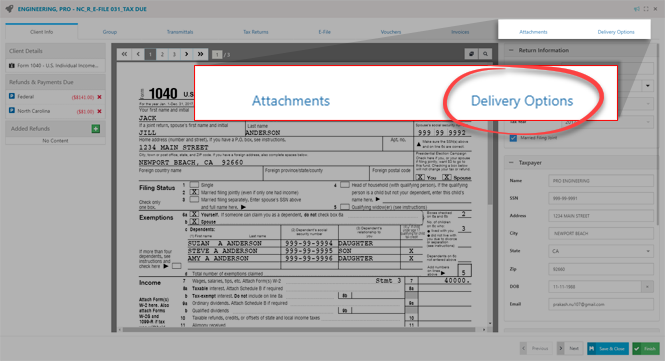665x361 pixels.
Task: Select Form 1040 U.S. Individual Income item
Action: click(x=55, y=65)
